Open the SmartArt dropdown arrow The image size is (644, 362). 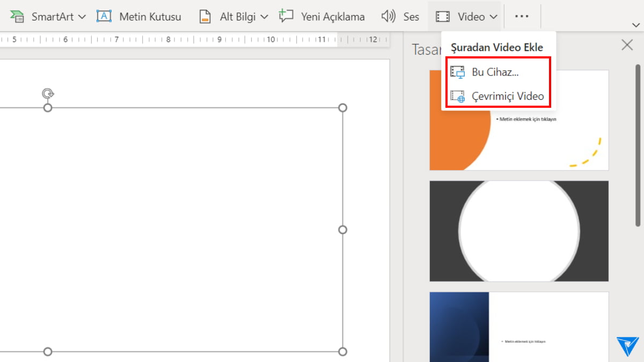pyautogui.click(x=83, y=16)
